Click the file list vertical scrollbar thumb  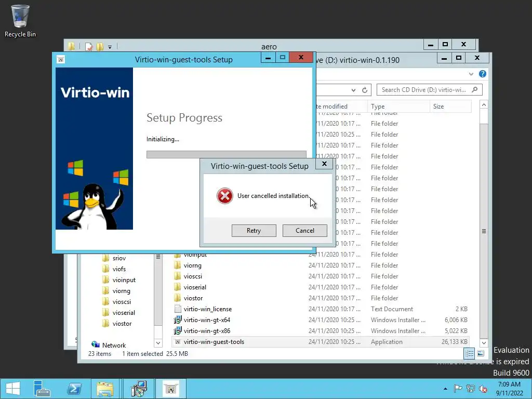coord(484,231)
